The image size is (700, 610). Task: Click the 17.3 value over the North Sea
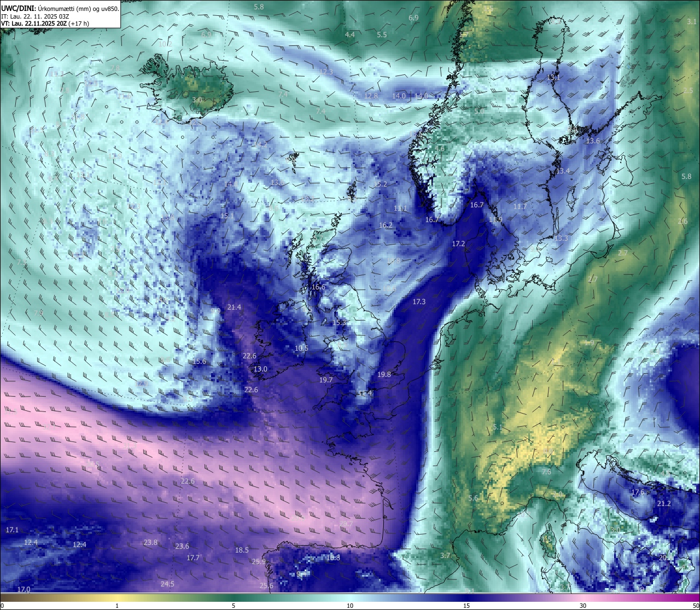(419, 302)
